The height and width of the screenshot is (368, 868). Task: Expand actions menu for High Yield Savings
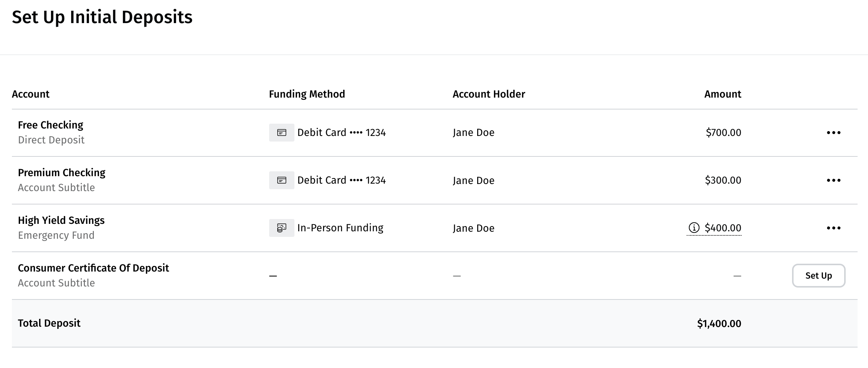click(833, 228)
